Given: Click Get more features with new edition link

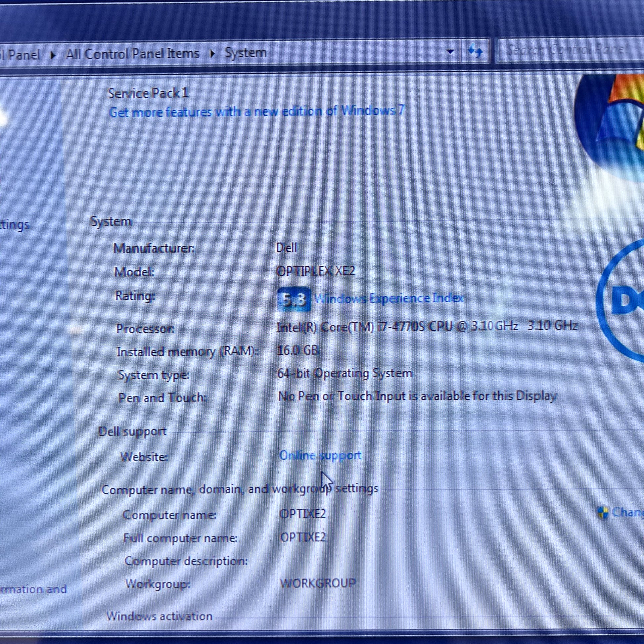Looking at the screenshot, I should [x=256, y=112].
